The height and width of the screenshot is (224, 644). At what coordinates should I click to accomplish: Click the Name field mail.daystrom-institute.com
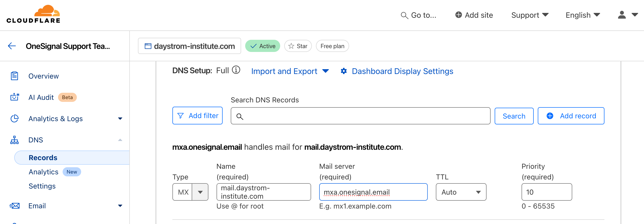(x=264, y=192)
